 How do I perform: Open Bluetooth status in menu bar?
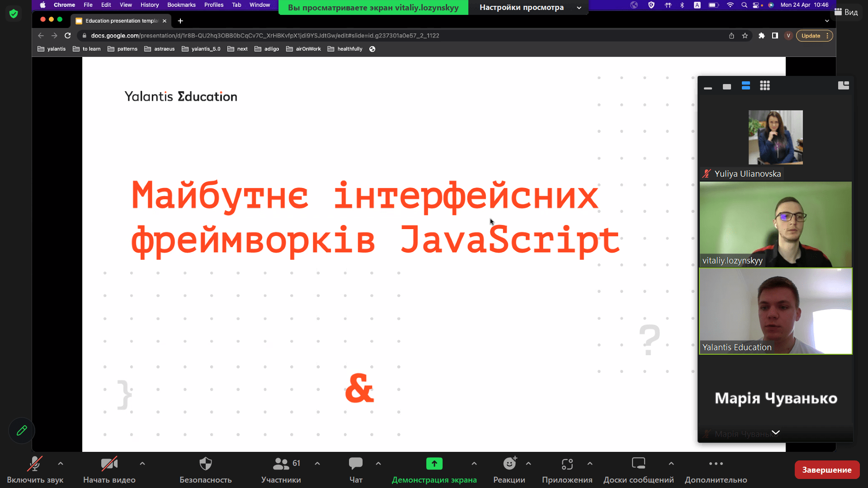point(682,5)
